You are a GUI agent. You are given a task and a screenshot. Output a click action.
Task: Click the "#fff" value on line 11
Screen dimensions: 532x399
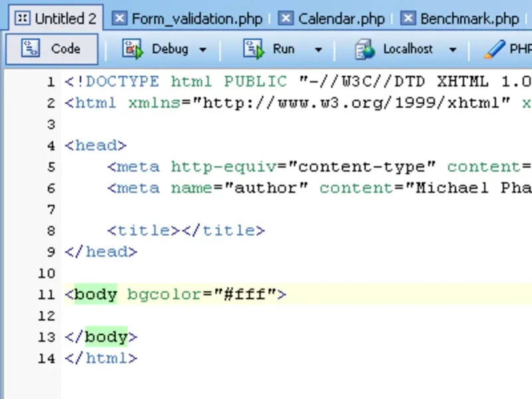[x=245, y=295]
